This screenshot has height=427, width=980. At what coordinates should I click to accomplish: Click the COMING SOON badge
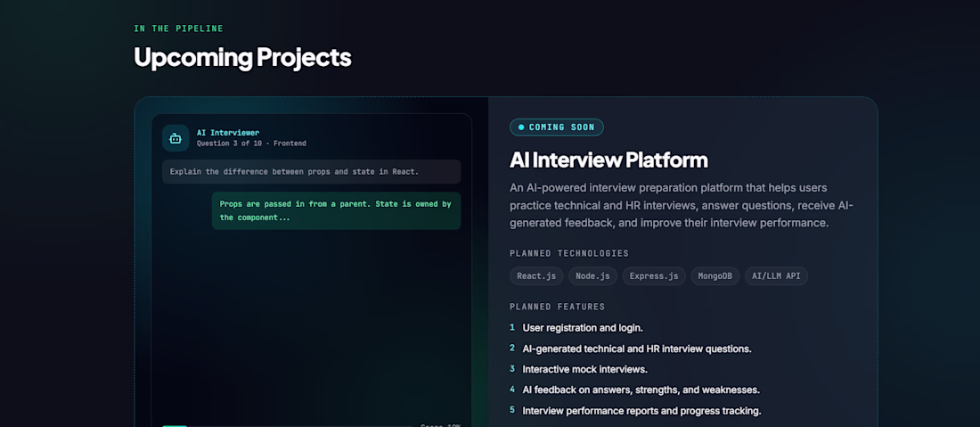[557, 127]
